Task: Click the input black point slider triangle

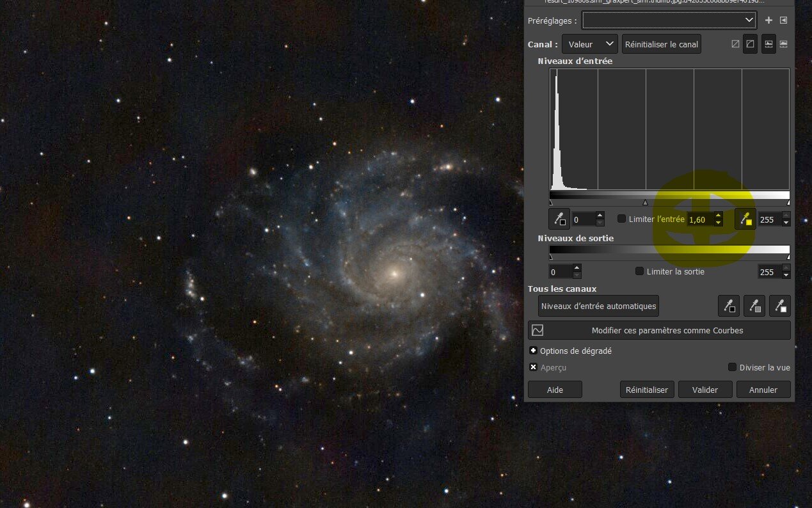Action: 551,203
